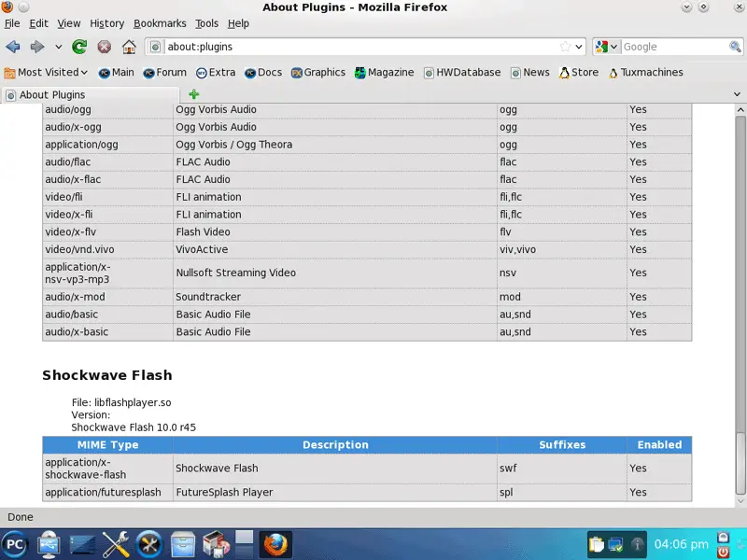Click the vertical scrollbar thumb
This screenshot has height=560, width=747.
pyautogui.click(x=740, y=463)
